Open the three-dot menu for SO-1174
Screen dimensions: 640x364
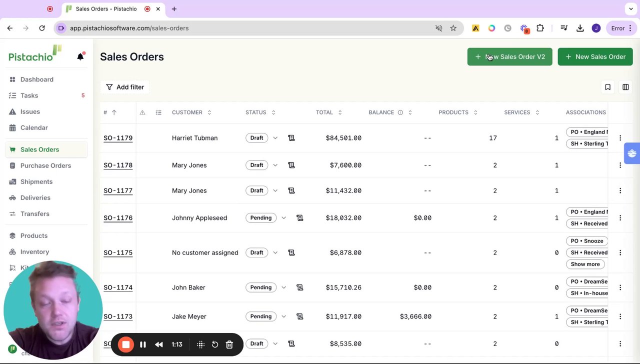[x=620, y=287]
